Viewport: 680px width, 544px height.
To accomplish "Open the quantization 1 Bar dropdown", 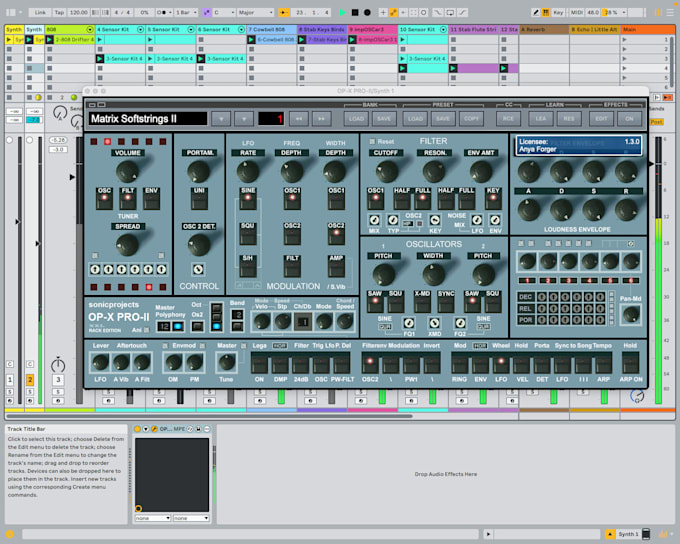I will (x=186, y=13).
